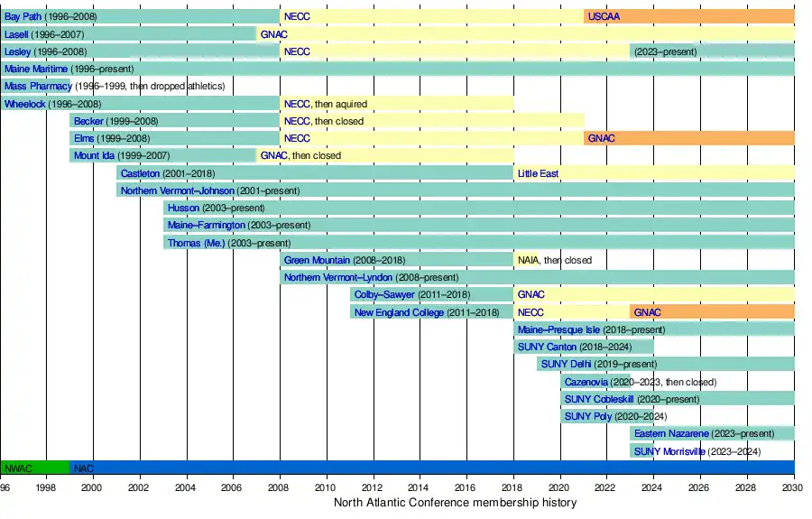Click the NAIA link beside Green Mountain
The image size is (812, 519).
pyautogui.click(x=527, y=261)
